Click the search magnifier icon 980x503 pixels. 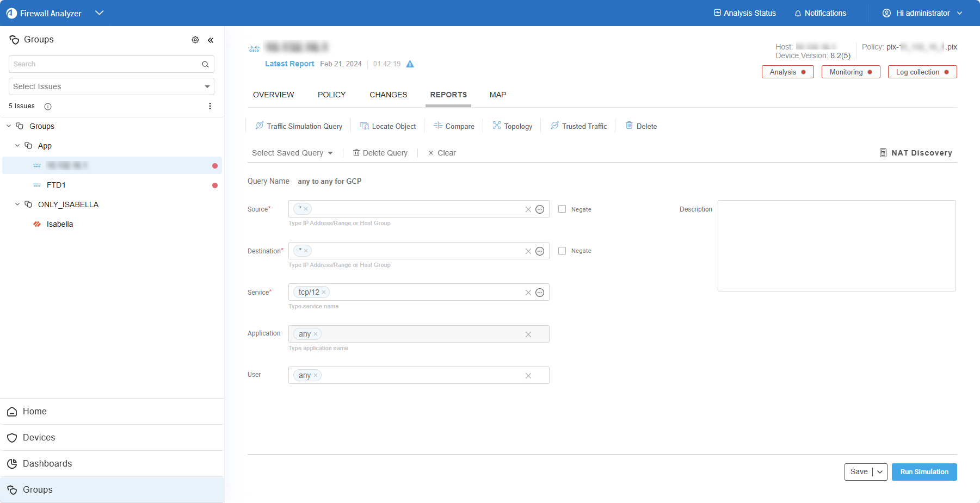[x=205, y=64]
